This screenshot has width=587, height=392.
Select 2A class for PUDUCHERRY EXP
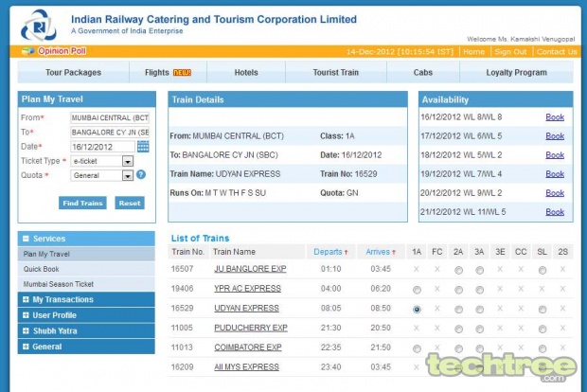coord(458,330)
